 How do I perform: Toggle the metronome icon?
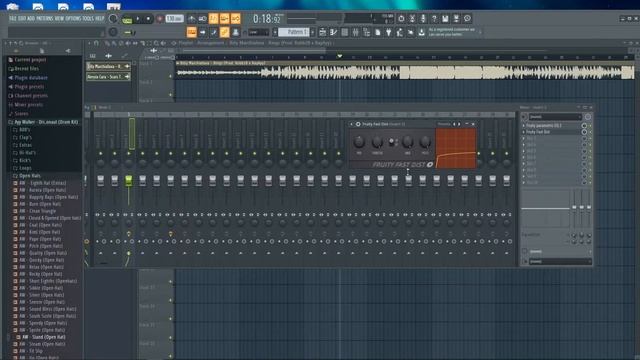coord(191,18)
